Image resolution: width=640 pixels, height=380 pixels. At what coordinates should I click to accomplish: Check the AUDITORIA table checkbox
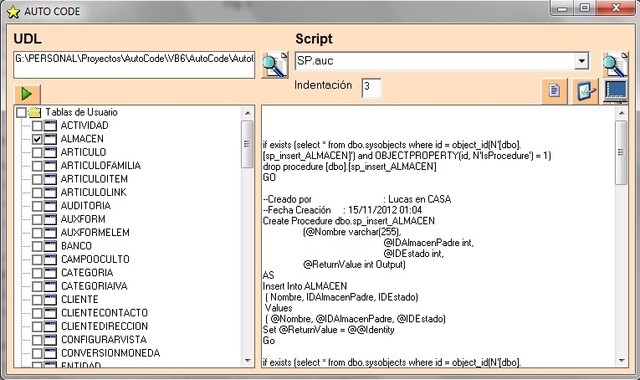coord(37,206)
